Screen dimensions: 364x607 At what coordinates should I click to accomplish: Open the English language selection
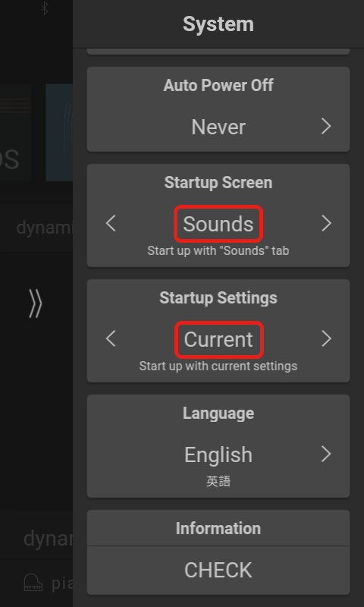(218, 454)
